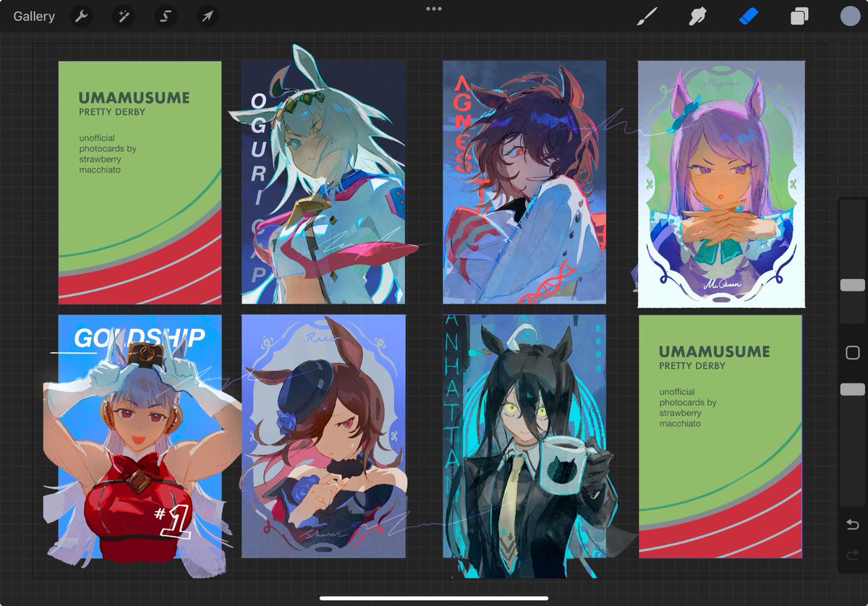The image size is (868, 606).
Task: Click the Oguri Cap photocard artwork
Action: pyautogui.click(x=323, y=182)
